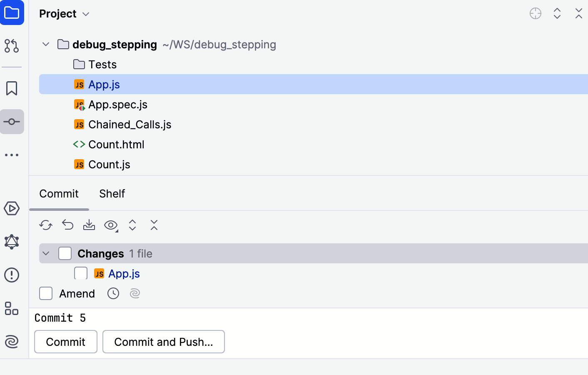
Task: Edit the Commit 5 message field
Action: tap(60, 318)
